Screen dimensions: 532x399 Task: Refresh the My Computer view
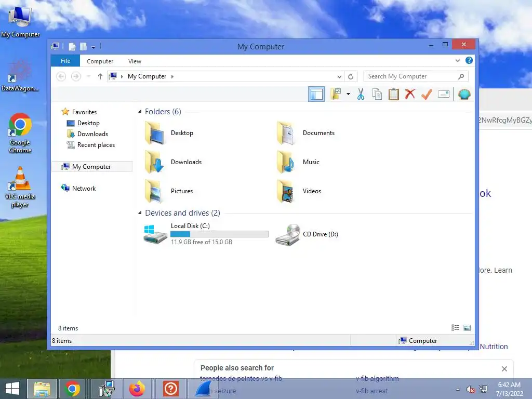(x=351, y=77)
